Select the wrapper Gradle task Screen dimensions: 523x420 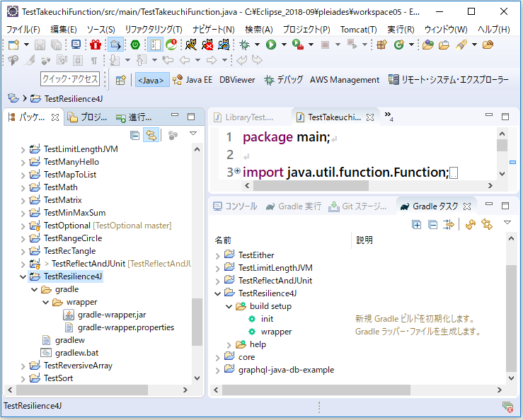point(276,332)
